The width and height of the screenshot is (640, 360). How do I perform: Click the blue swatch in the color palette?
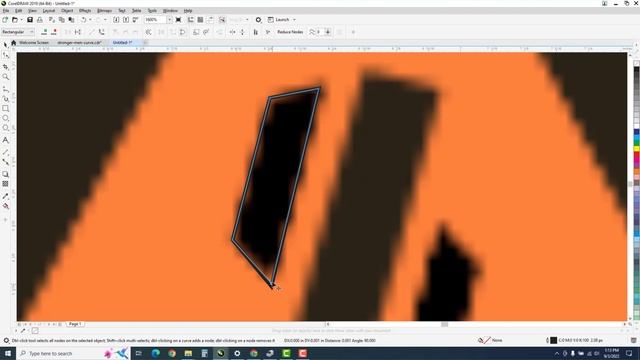click(636, 132)
